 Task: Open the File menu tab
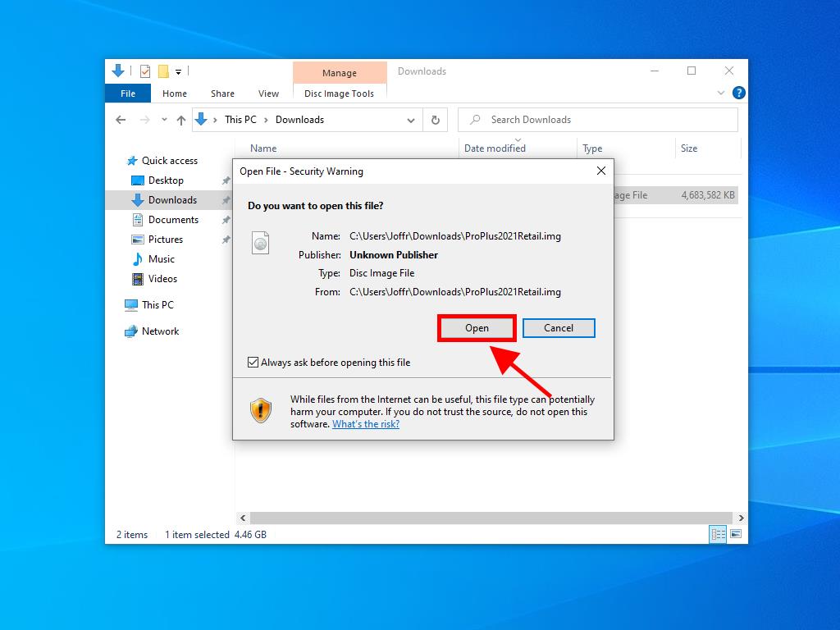128,94
